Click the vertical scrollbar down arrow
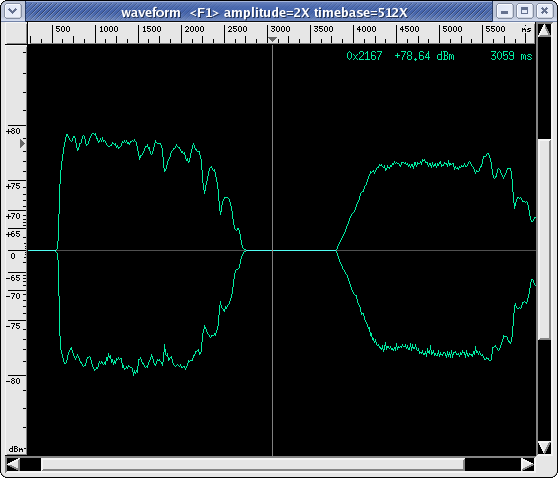Image resolution: width=558 pixels, height=478 pixels. click(544, 447)
